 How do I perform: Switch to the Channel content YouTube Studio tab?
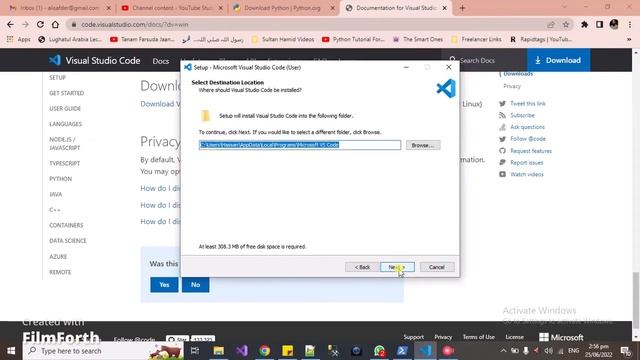[171, 8]
